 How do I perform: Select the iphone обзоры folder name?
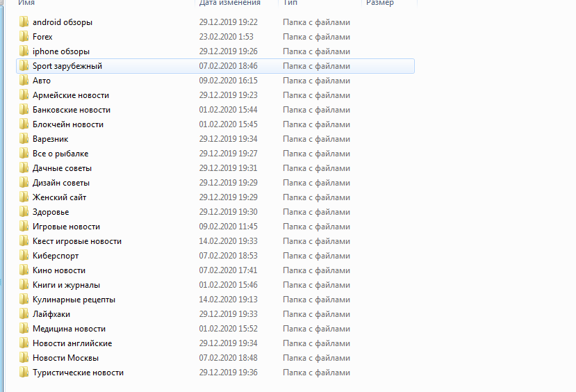point(61,51)
